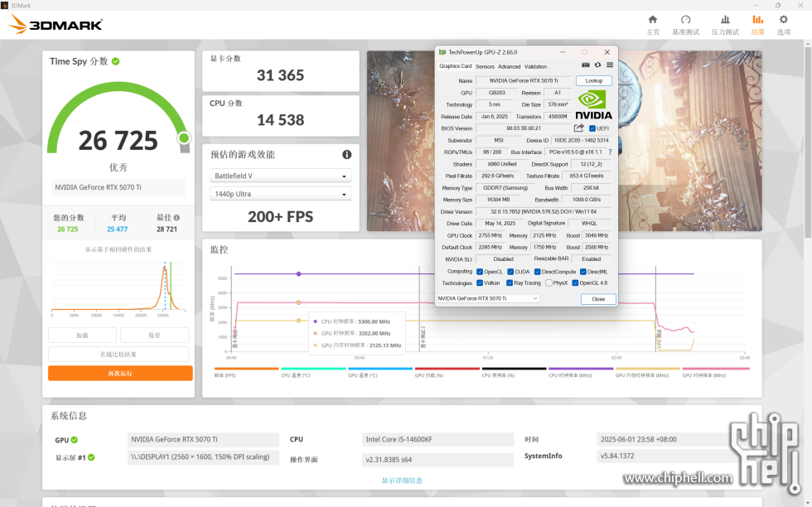Image resolution: width=812 pixels, height=507 pixels.
Task: Toggle the OpenCL checkbox
Action: click(480, 272)
